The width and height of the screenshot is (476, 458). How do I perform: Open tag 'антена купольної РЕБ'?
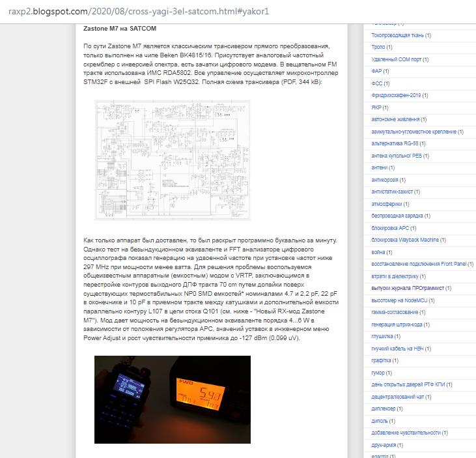pos(397,156)
